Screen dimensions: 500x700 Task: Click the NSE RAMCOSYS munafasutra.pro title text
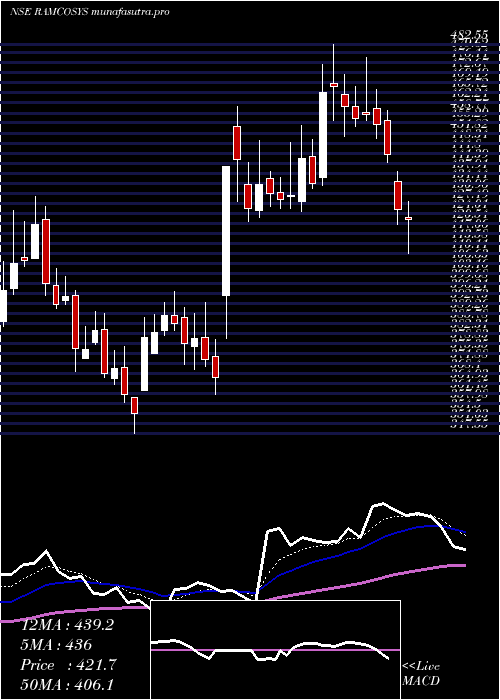(90, 13)
